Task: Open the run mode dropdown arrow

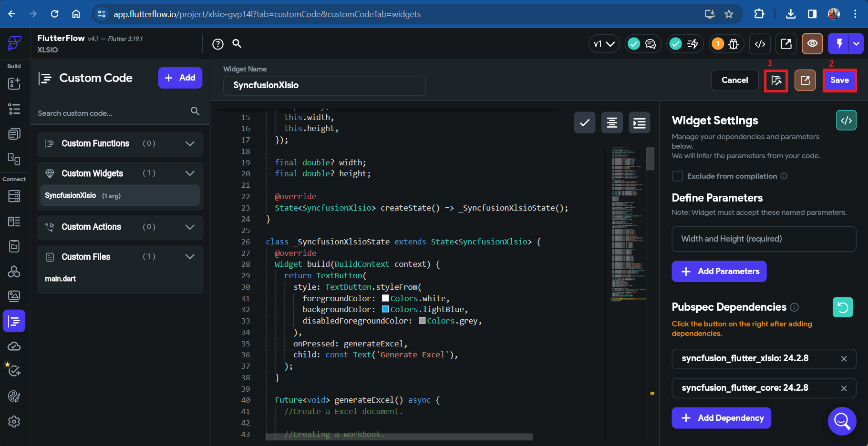Action: tap(857, 44)
